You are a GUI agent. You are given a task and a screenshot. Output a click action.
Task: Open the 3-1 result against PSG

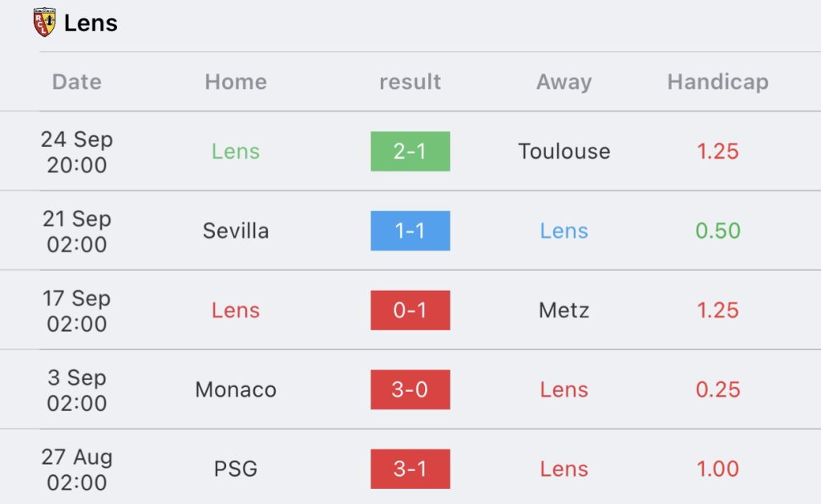[410, 469]
